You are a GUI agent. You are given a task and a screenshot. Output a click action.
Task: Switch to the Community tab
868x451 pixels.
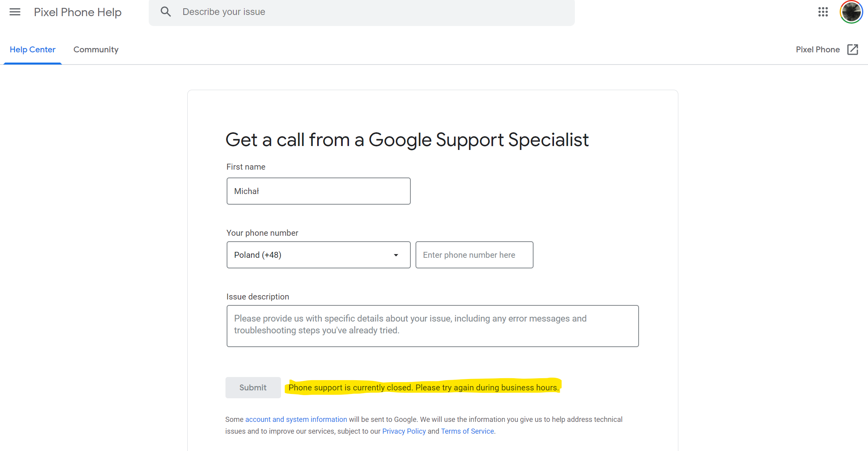point(96,50)
